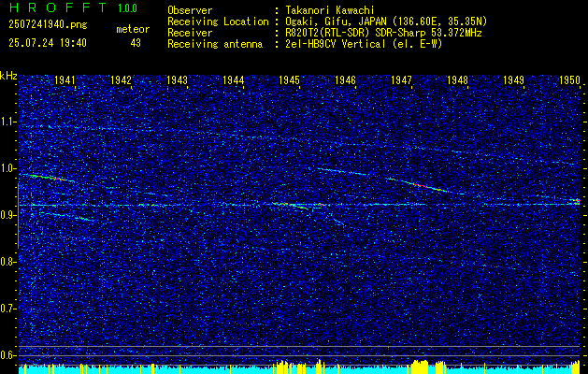The height and width of the screenshot is (374, 588).
Task: Click the meteor count value 43
Action: 136,43
